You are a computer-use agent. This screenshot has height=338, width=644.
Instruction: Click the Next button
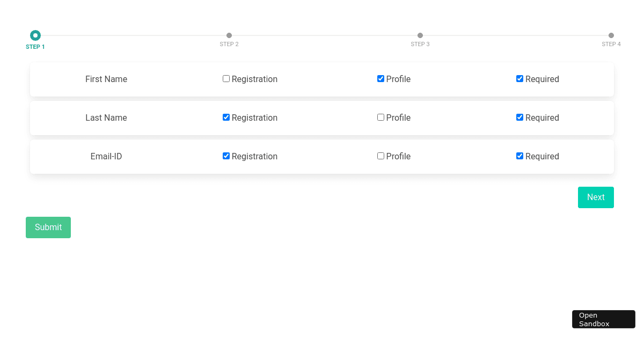point(596,197)
